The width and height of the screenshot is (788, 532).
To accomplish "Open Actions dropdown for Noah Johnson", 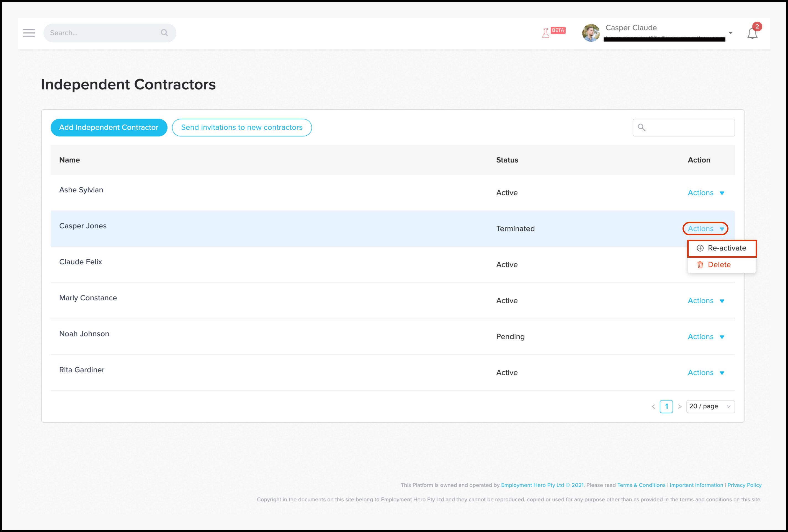I will pos(705,337).
